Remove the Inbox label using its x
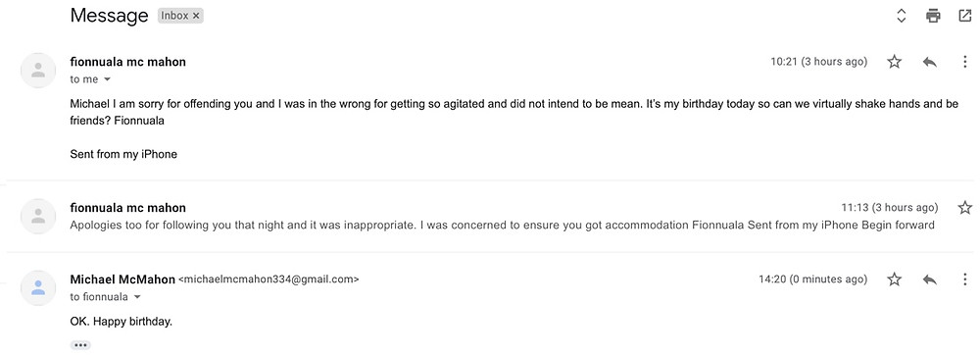The height and width of the screenshot is (355, 980). [196, 17]
